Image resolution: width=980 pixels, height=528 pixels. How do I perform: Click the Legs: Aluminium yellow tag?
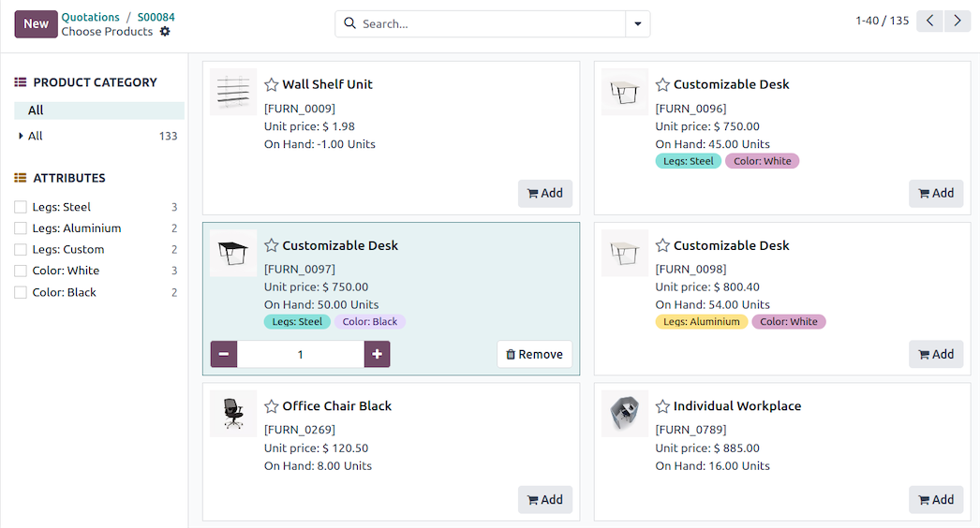[701, 322]
